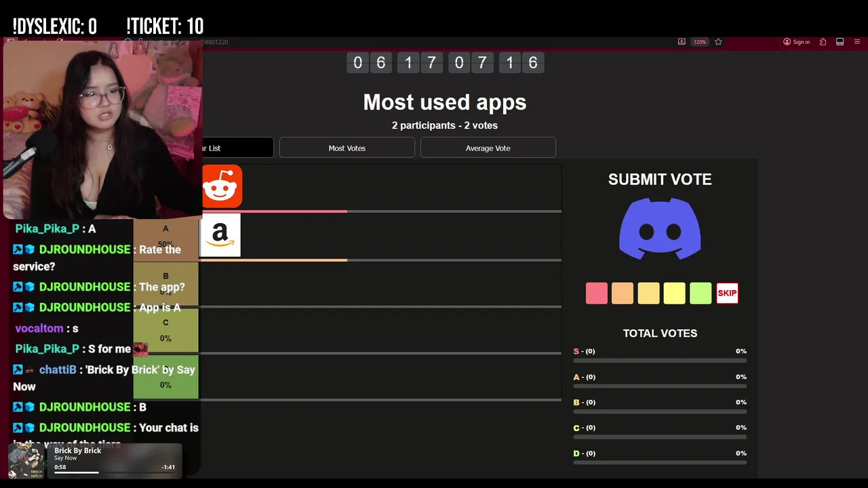This screenshot has height=488, width=868.
Task: Vote D tier with the green swatch
Action: click(701, 293)
